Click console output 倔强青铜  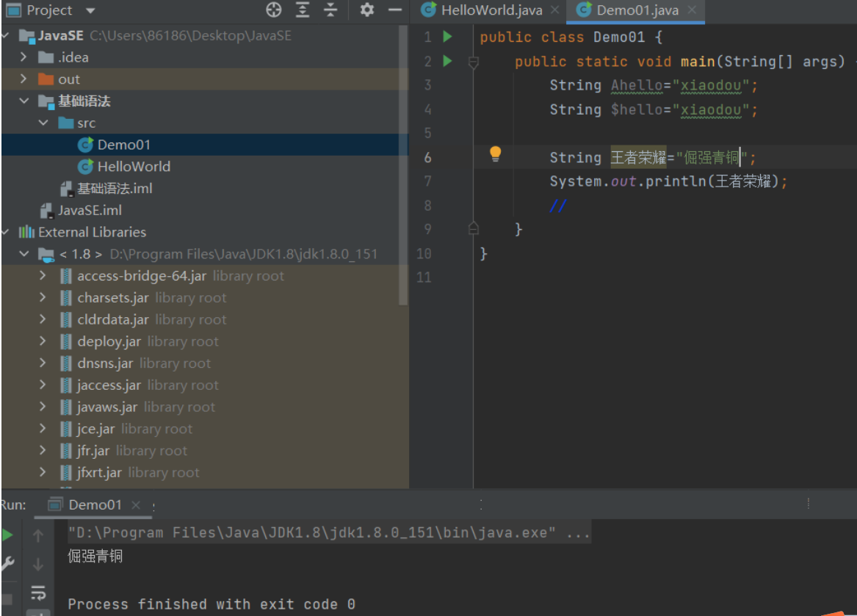(x=95, y=557)
